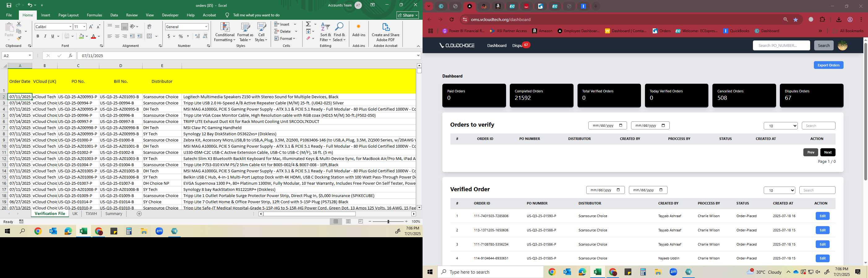Click the AutoSum sigma icon
Screen dimensions: 868x278
308,24
